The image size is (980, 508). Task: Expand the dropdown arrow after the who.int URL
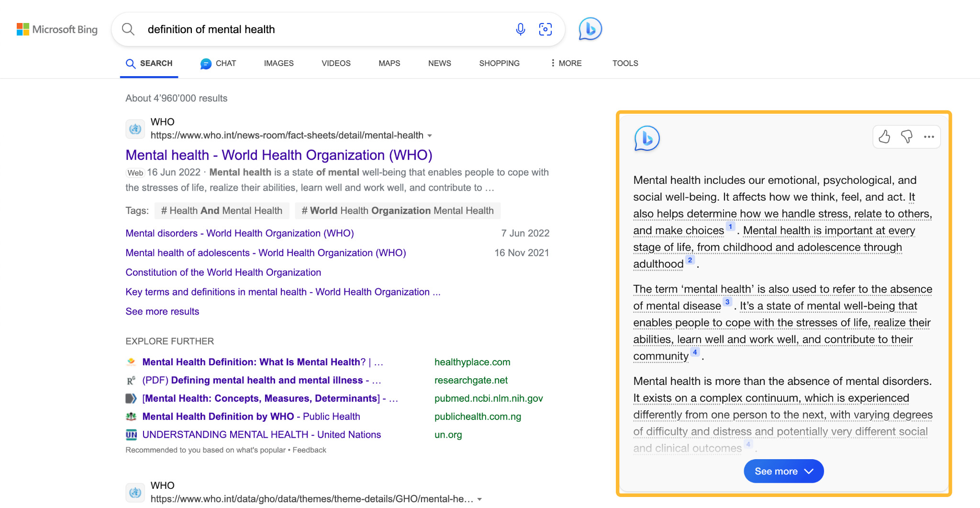click(x=430, y=135)
